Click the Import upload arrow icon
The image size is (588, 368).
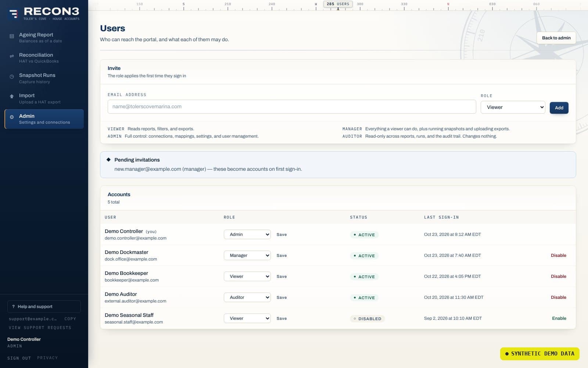point(12,96)
